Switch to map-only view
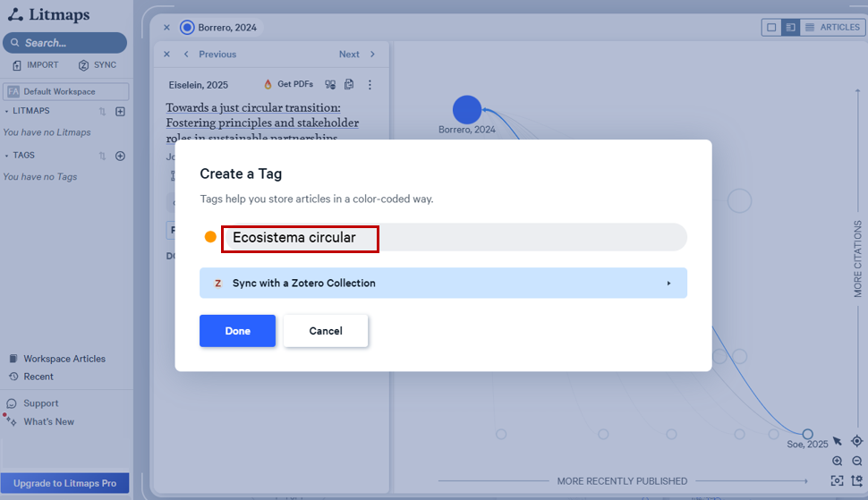Screen dimensions: 868x500 pos(771,28)
